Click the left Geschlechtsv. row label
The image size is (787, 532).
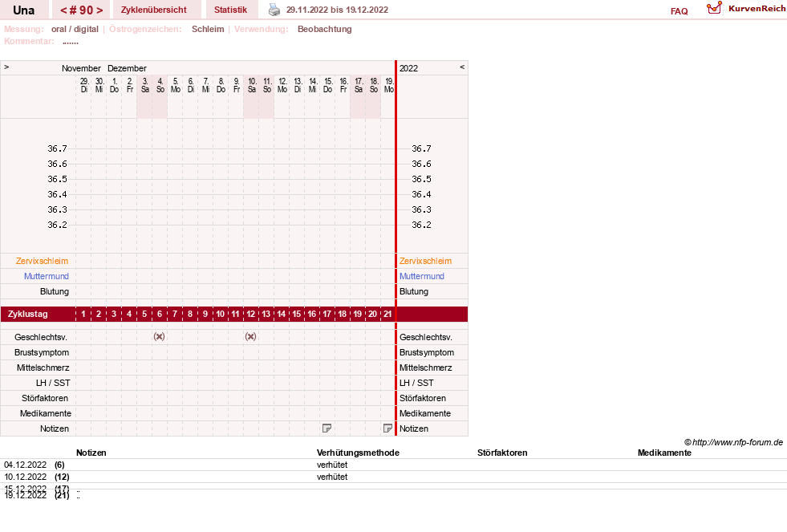(41, 337)
